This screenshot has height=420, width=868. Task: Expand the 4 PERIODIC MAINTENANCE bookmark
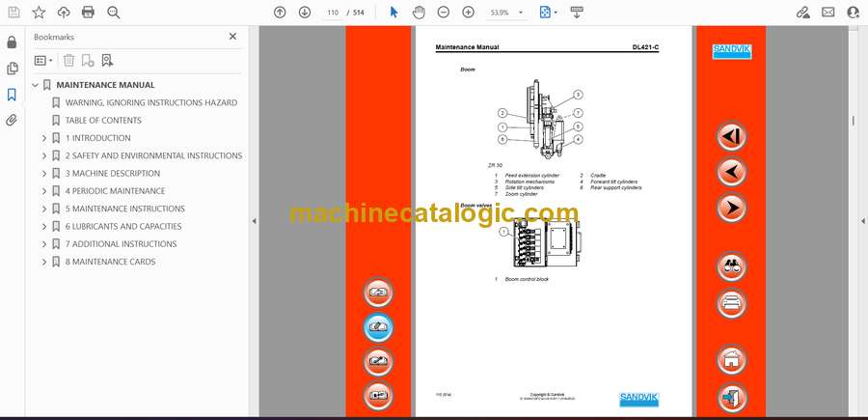(44, 191)
